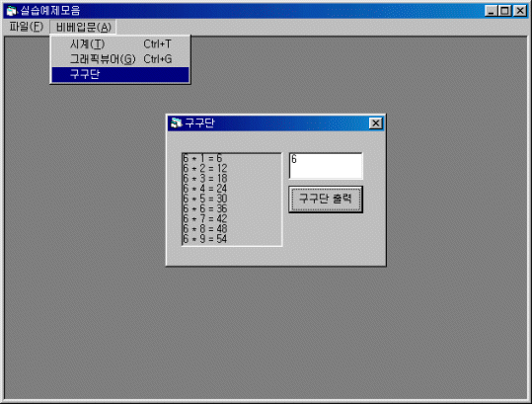Focus the number input field containing 6

pos(326,166)
